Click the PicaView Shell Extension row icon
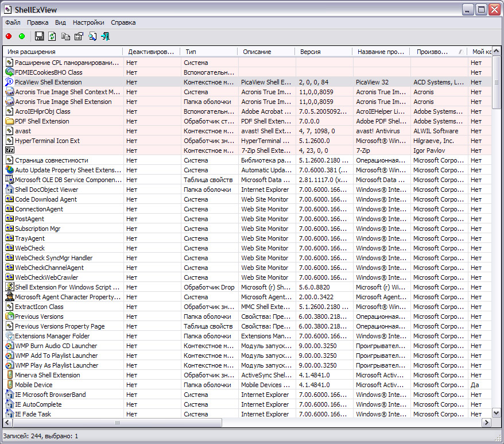Screen dimensions: 504x444 point(10,82)
